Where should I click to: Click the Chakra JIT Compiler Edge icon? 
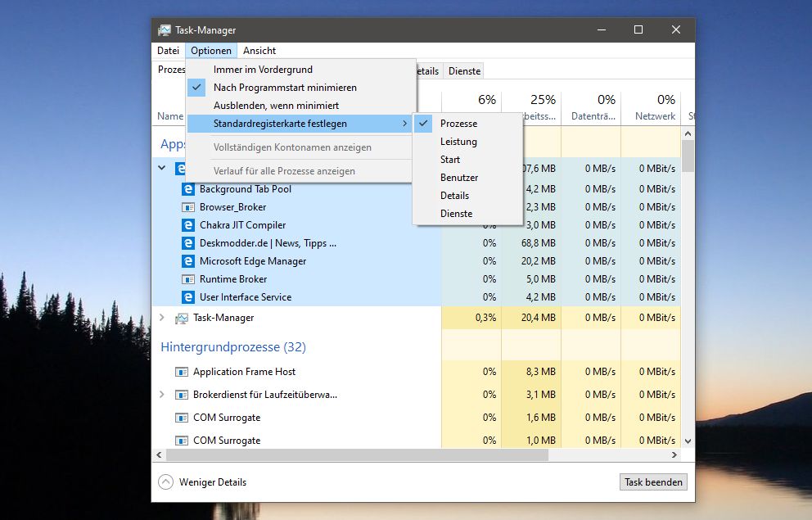click(x=188, y=225)
